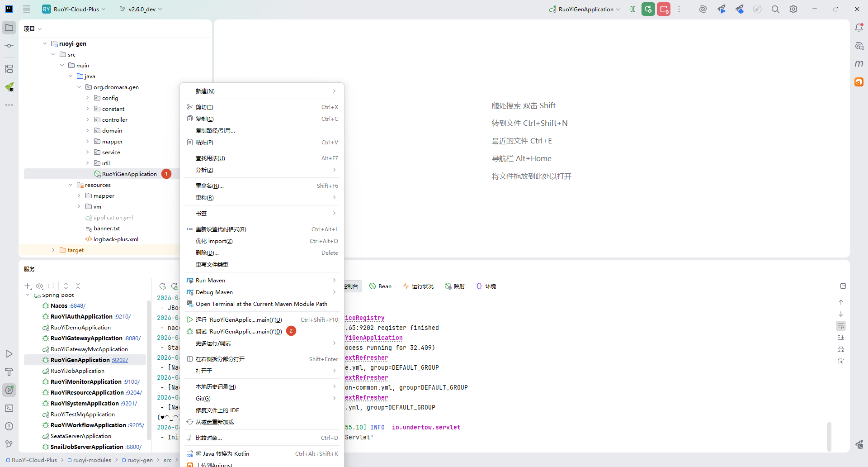Expand the target folder in project tree
The width and height of the screenshot is (868, 467).
click(x=53, y=250)
